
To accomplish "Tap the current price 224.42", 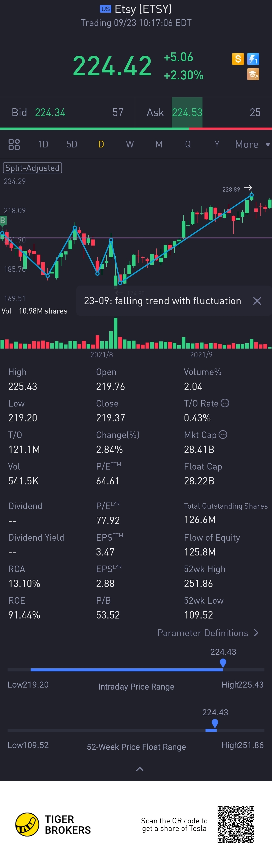I will point(112,66).
